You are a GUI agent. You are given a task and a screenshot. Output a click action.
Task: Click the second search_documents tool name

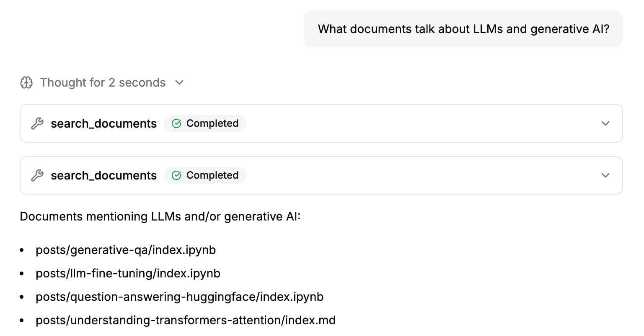[x=103, y=175]
